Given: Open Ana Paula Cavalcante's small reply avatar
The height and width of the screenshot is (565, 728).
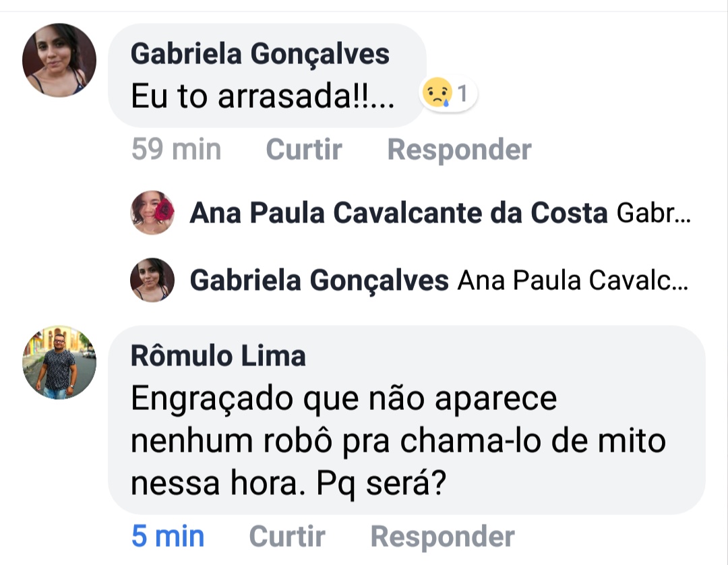Looking at the screenshot, I should click(x=152, y=212).
